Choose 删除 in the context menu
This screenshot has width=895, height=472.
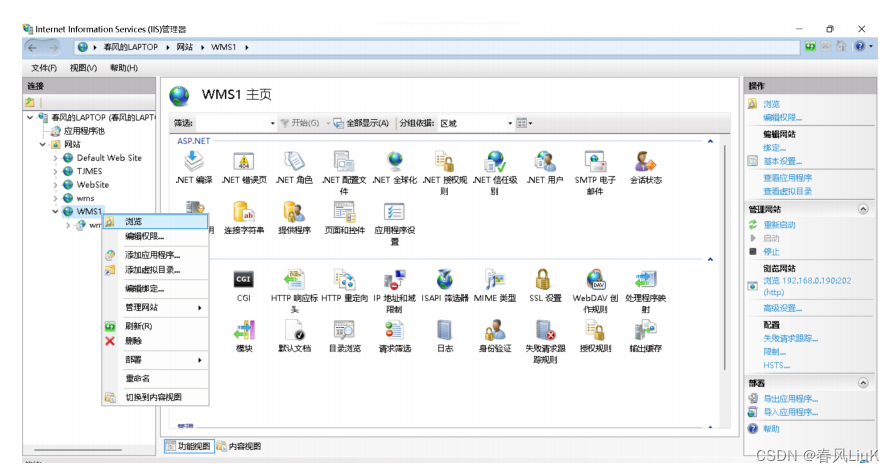[155, 341]
